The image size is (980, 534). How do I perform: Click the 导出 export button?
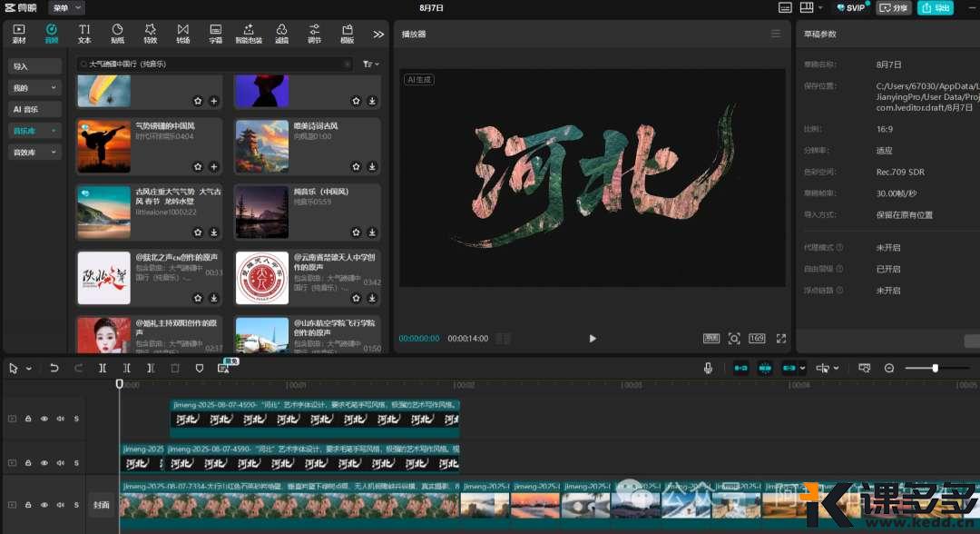pos(936,7)
